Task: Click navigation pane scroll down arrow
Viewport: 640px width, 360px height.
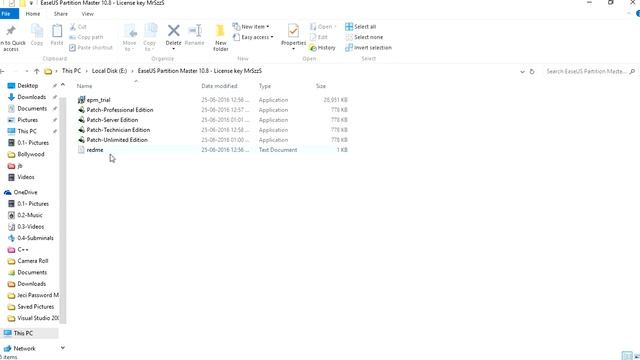Action: (x=63, y=348)
